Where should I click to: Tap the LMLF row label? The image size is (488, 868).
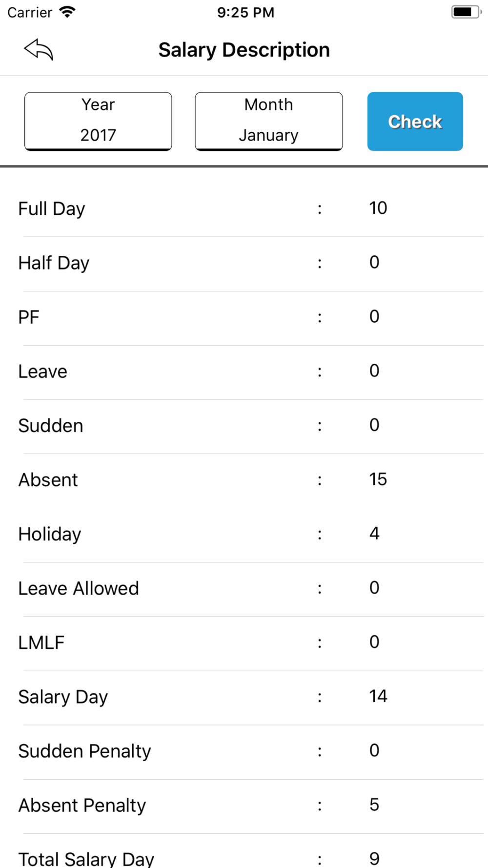coord(41,642)
